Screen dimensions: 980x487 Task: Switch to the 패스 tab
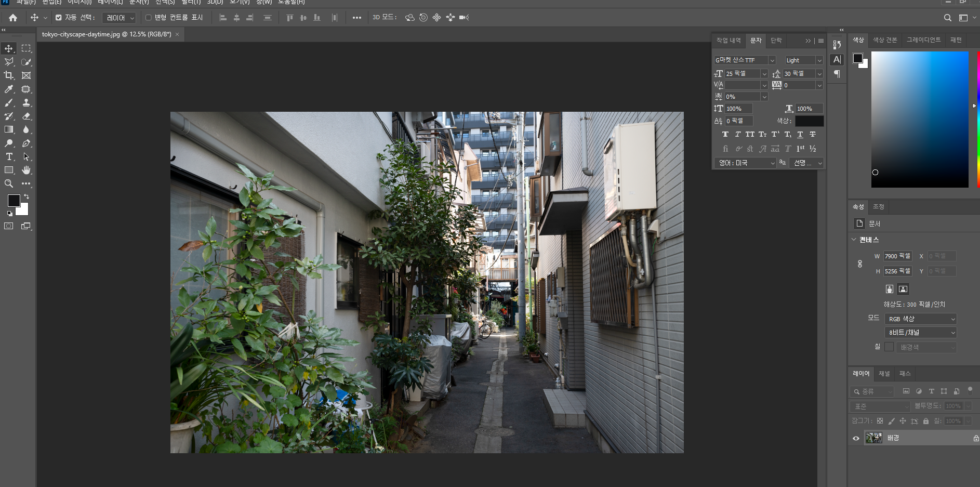(905, 374)
